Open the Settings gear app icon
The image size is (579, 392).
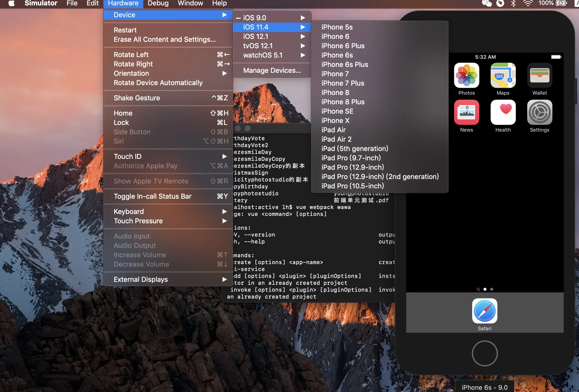click(x=539, y=112)
